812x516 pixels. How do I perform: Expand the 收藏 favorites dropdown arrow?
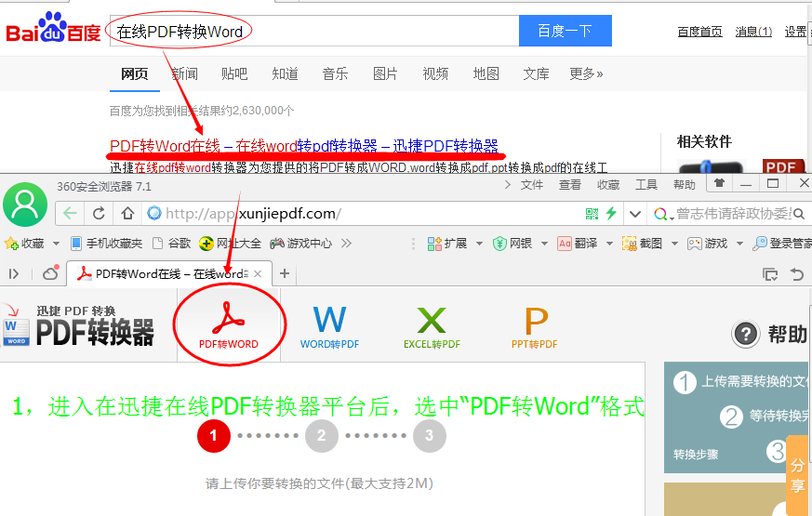coord(56,244)
